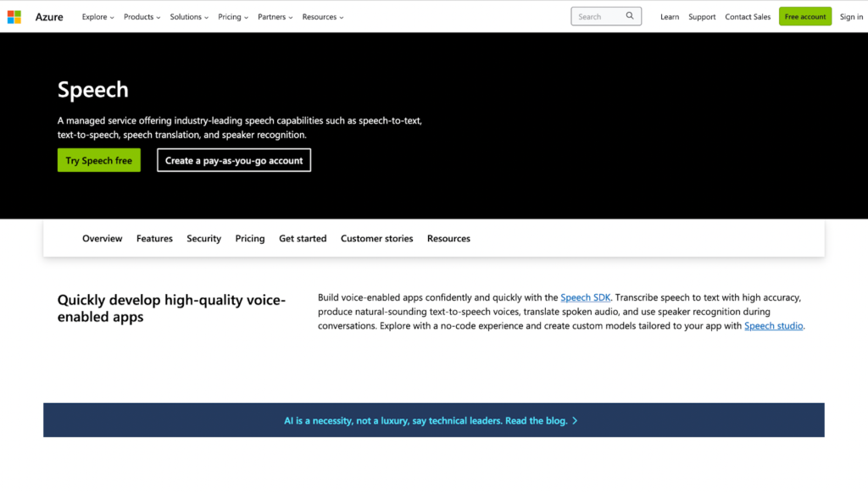Open the Contact Sales link
This screenshot has height=493, width=868.
tap(748, 17)
